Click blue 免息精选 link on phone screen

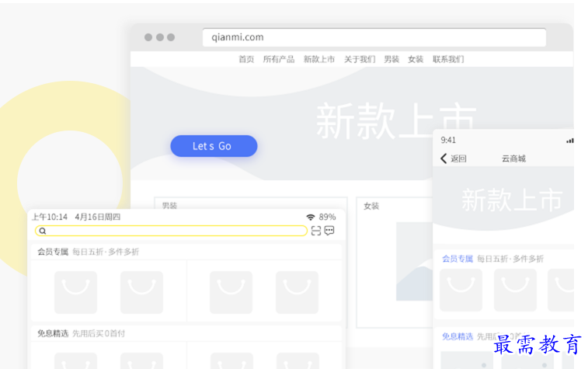pos(458,336)
